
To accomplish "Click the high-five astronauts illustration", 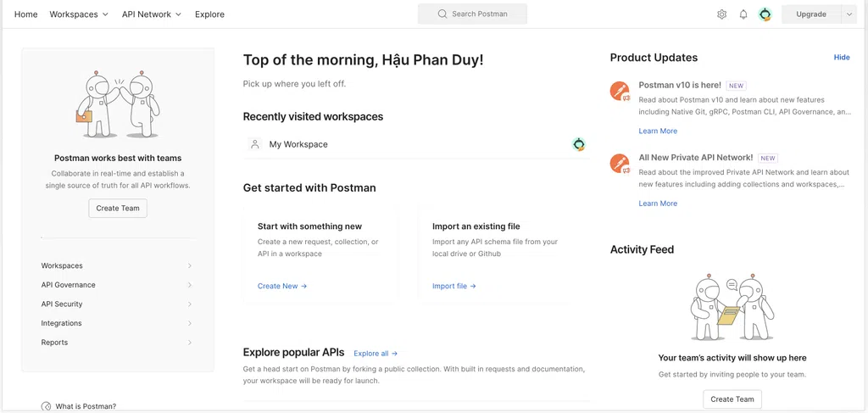I will coord(118,104).
